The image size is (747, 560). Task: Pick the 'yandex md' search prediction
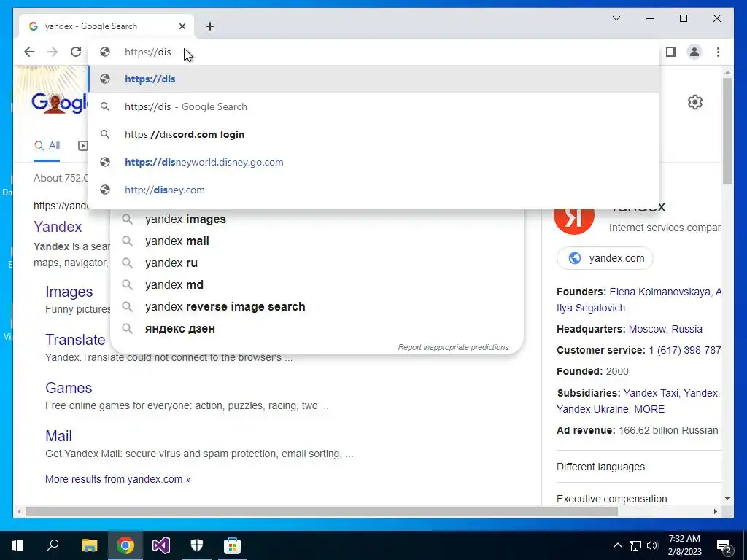[317, 285]
